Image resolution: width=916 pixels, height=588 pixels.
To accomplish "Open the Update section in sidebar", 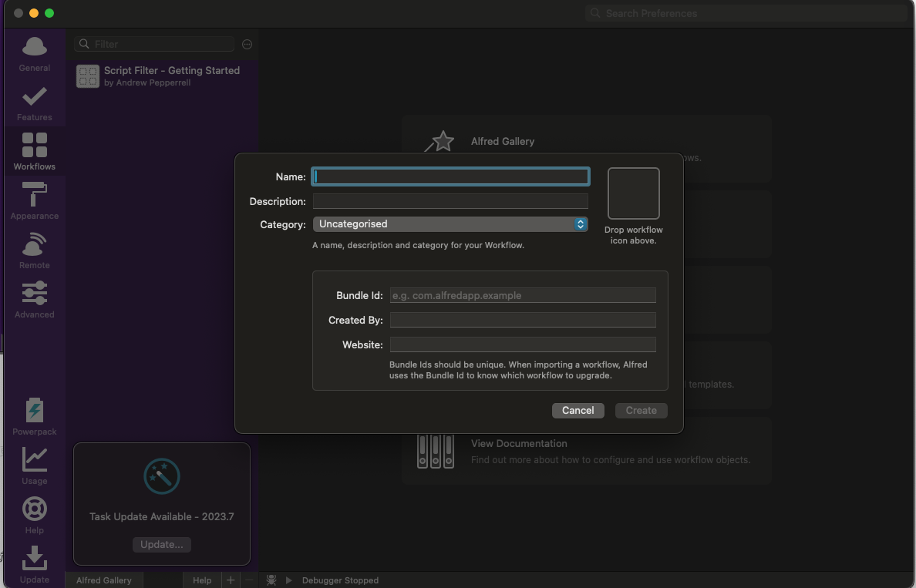I will (x=35, y=565).
